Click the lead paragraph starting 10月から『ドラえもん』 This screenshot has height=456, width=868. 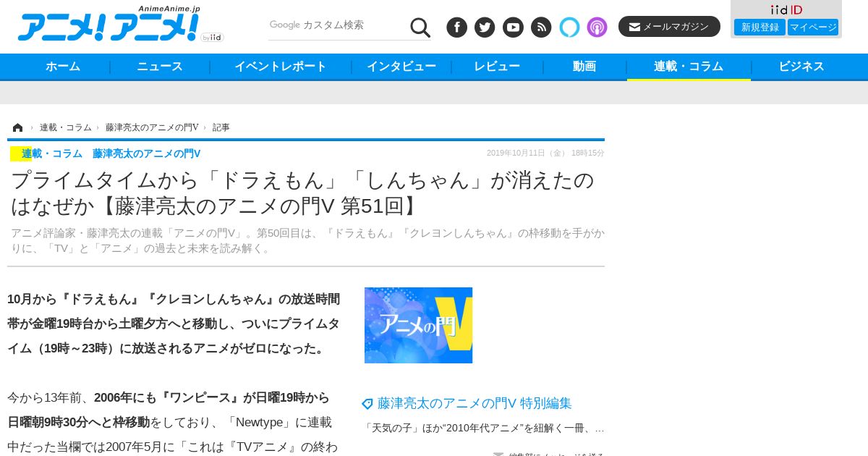pyautogui.click(x=174, y=324)
